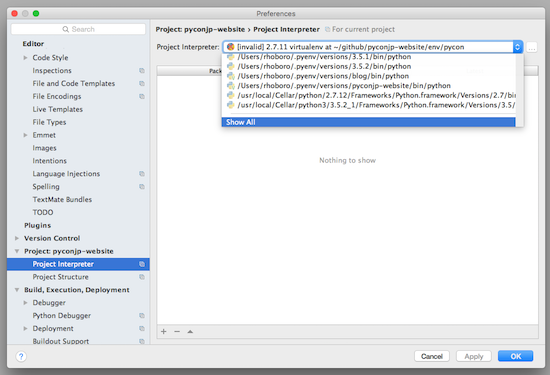Screen dimensions: 550x375
Task: Click the interpreter dropdown list scrollbar
Action: coord(519,90)
